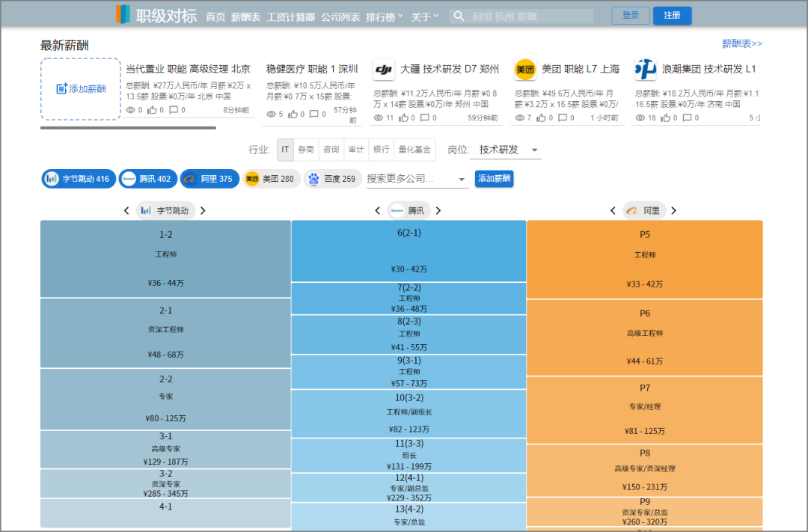Click the 腾讯 10(3-2) 工程师/副组长 block
Screen dimensions: 808x532
point(409,414)
